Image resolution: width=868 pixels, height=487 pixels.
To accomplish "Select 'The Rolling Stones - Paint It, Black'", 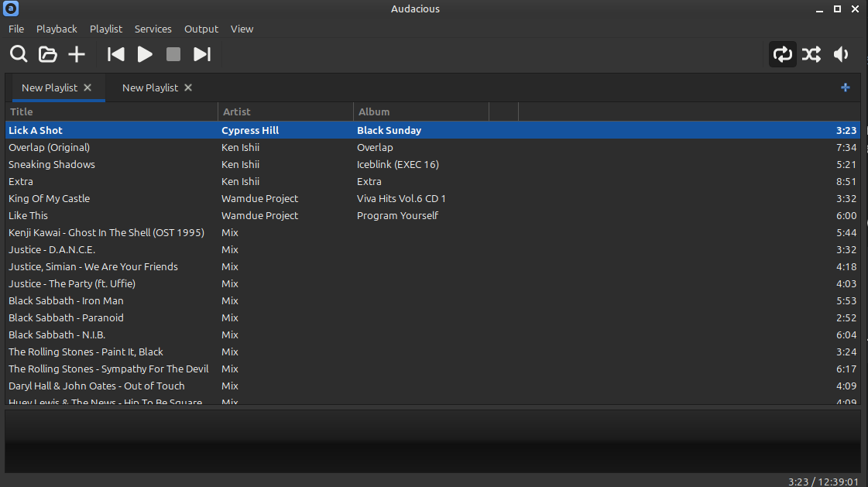I will pyautogui.click(x=86, y=352).
